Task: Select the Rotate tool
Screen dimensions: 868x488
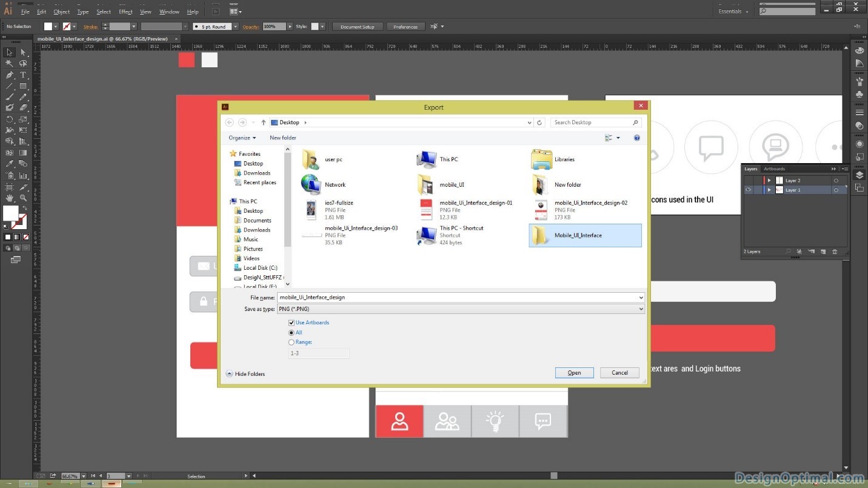Action: coord(10,119)
